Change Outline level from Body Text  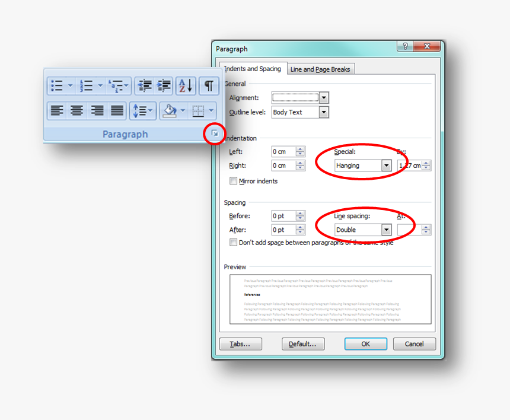point(324,112)
